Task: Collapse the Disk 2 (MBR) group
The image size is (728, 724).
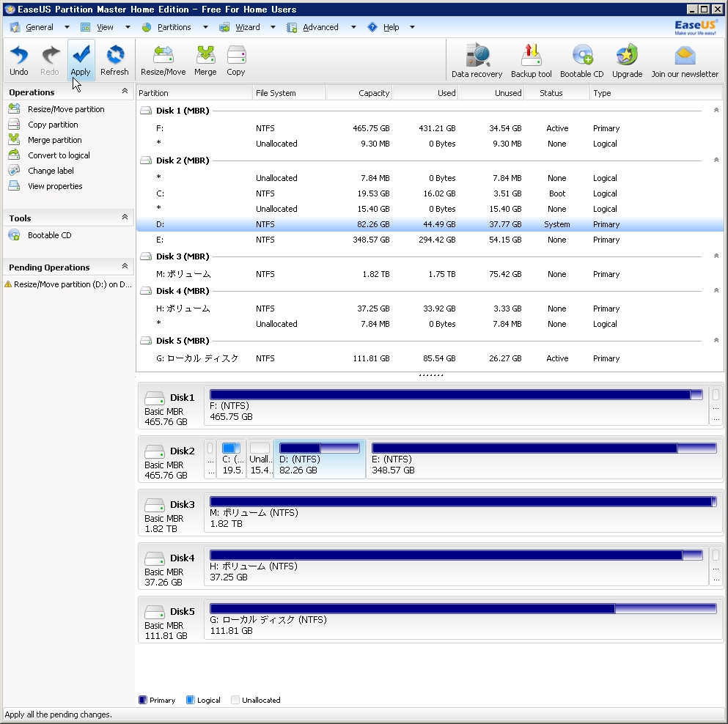Action: point(716,160)
